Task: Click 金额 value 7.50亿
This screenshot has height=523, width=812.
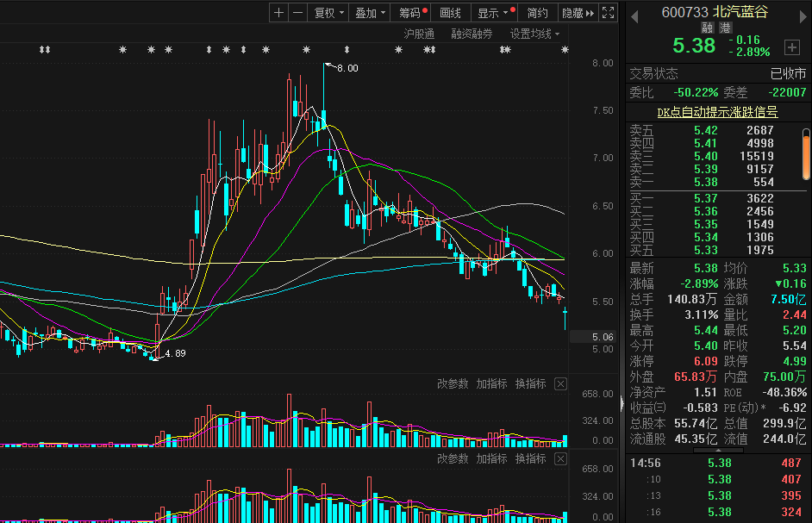Action: tap(788, 299)
